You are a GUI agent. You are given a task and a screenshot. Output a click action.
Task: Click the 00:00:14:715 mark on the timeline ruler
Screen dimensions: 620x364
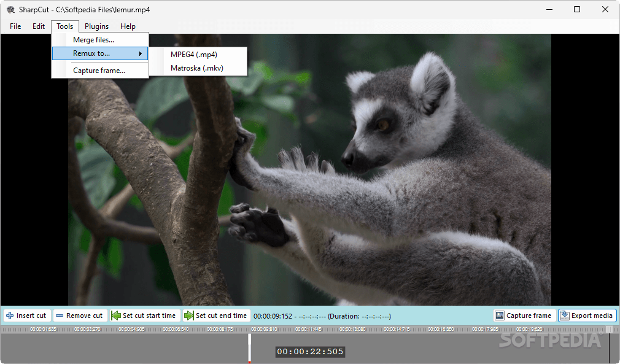(397, 329)
